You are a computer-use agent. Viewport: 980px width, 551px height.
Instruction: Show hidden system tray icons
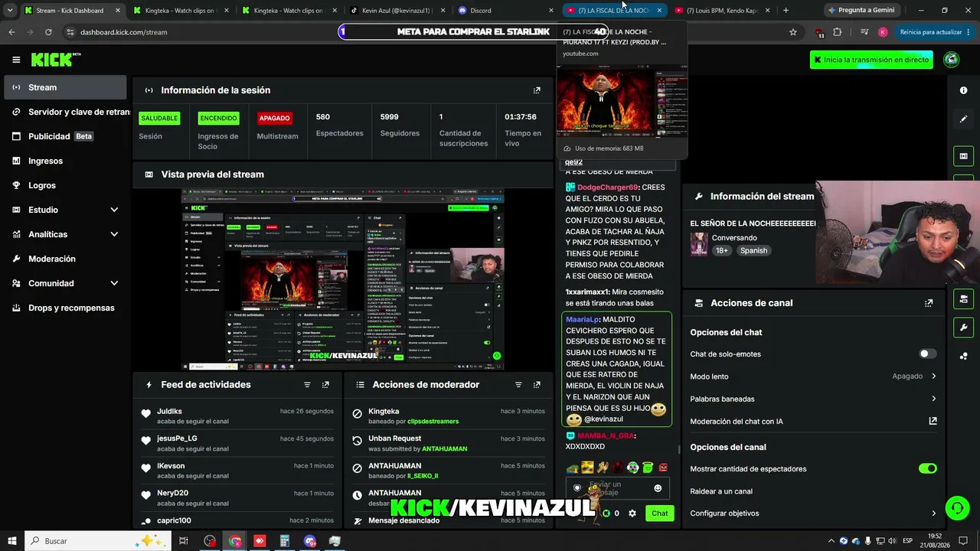[831, 541]
